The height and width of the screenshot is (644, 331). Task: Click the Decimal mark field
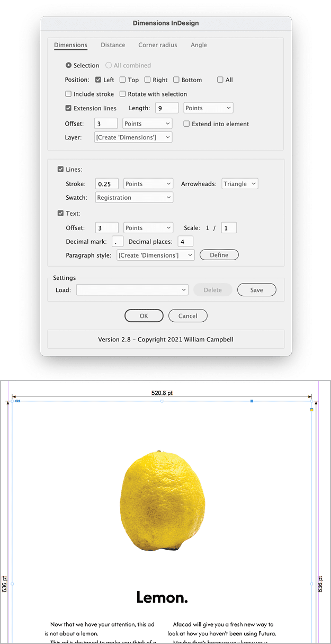(x=118, y=242)
